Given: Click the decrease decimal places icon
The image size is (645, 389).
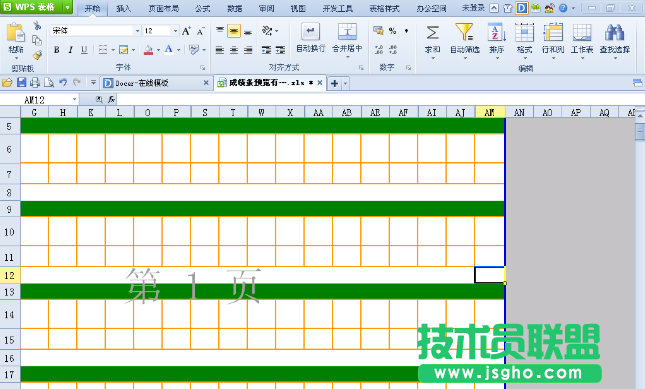Looking at the screenshot, I should coord(393,50).
